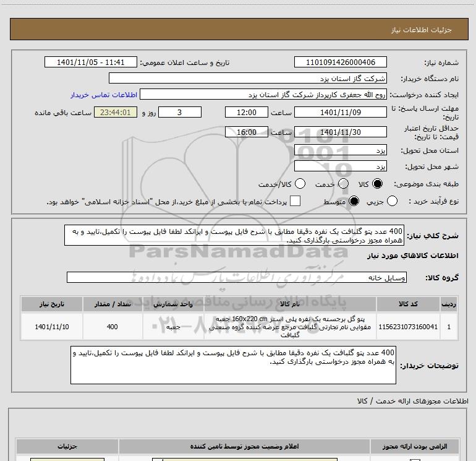Viewport: 476px width, 461px height.
Task: Click the need date cell 1401/11/10
Action: tap(51, 327)
